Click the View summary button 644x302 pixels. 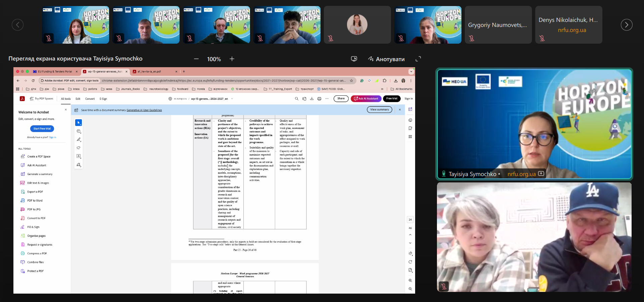(x=379, y=110)
